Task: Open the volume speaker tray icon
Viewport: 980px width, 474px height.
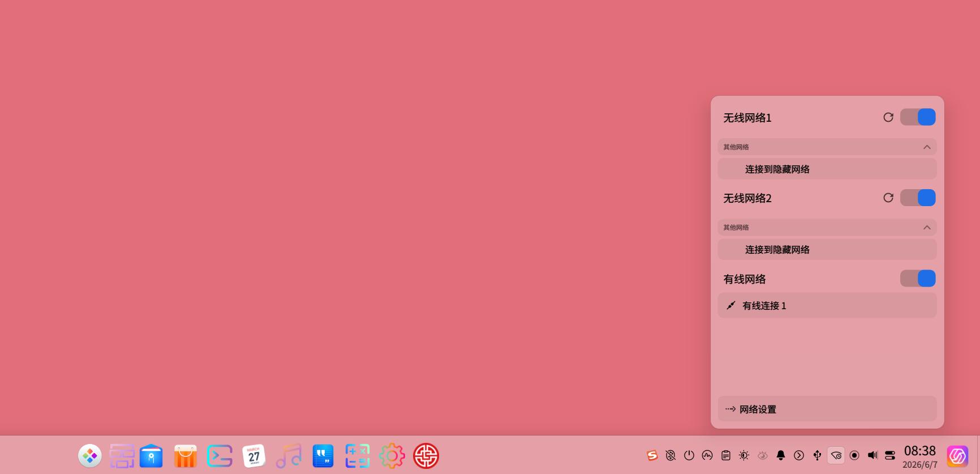Action: [872, 455]
